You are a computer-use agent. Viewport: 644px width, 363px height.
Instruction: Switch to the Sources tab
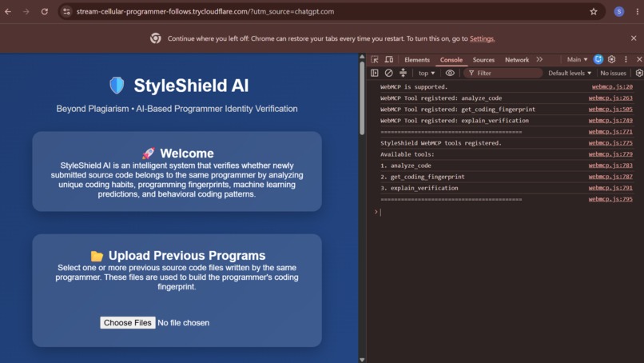[483, 60]
